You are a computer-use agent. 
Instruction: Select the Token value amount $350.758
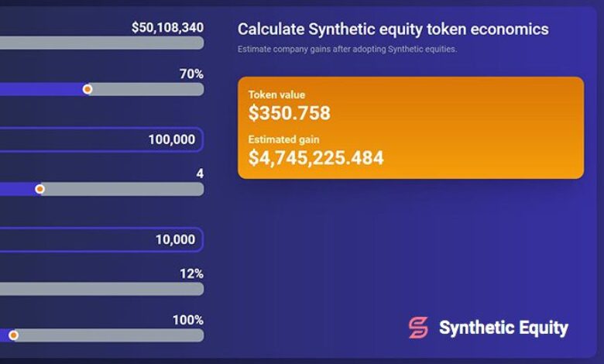[290, 113]
